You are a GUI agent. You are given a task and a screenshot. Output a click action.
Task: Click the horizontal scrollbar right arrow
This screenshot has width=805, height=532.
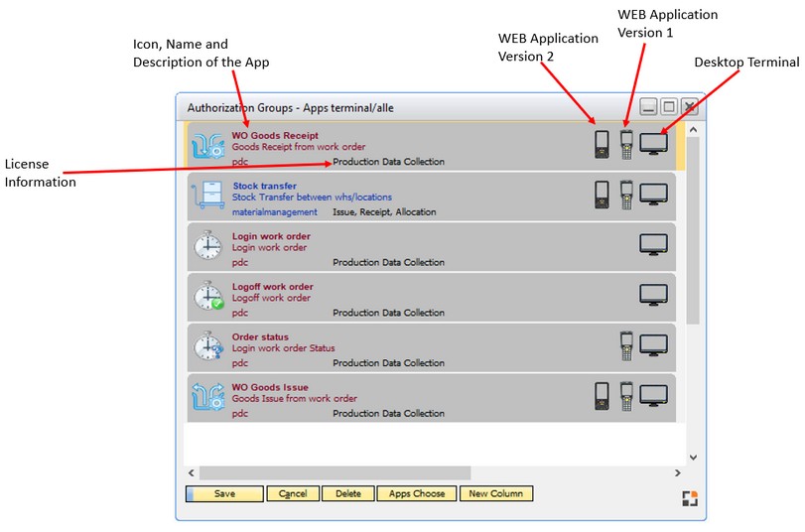pyautogui.click(x=678, y=473)
